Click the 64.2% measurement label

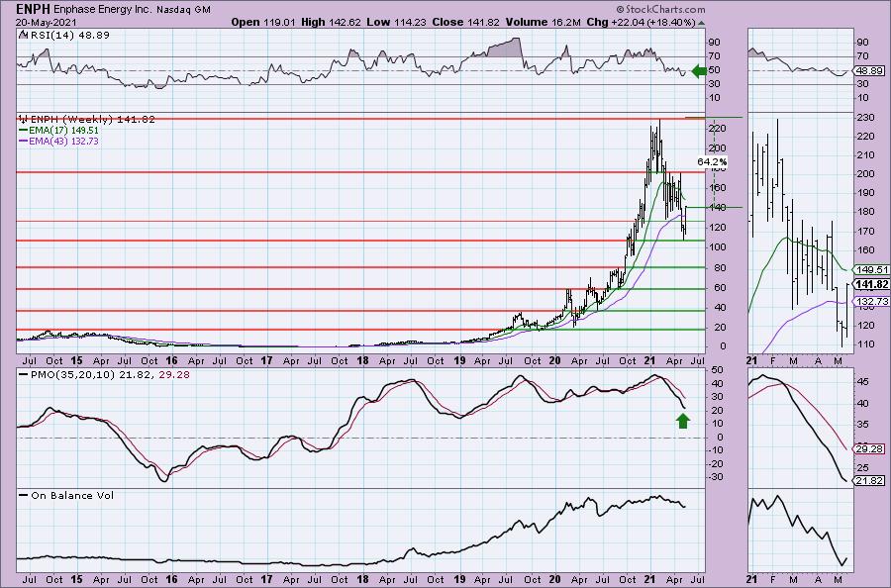coord(712,162)
